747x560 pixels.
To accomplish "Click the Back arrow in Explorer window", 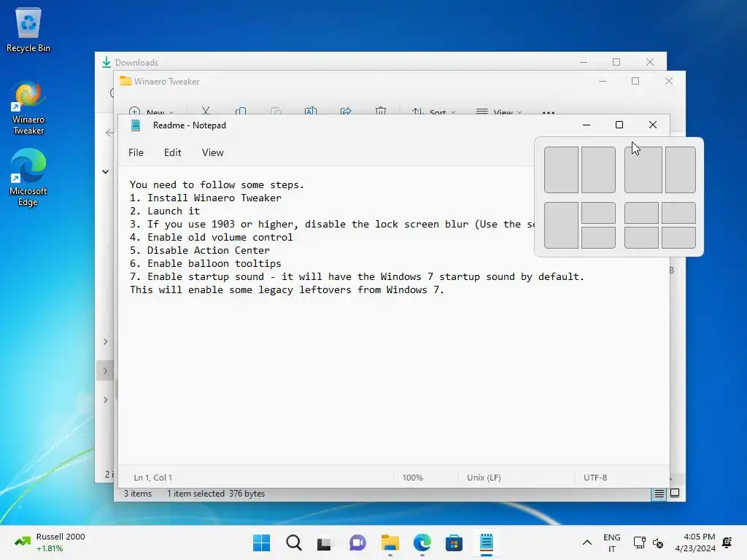I will coord(109,133).
